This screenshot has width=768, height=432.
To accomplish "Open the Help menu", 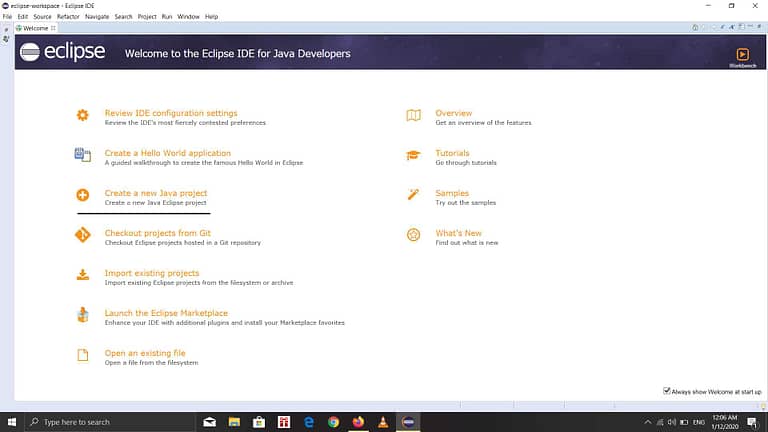I will pyautogui.click(x=211, y=17).
